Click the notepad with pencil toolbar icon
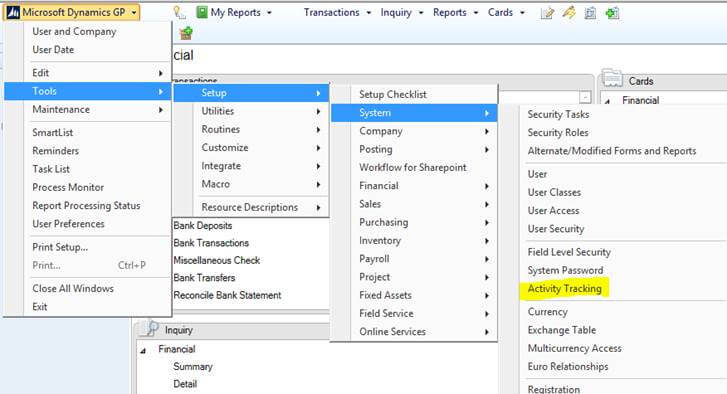The height and width of the screenshot is (394, 727). [x=547, y=13]
